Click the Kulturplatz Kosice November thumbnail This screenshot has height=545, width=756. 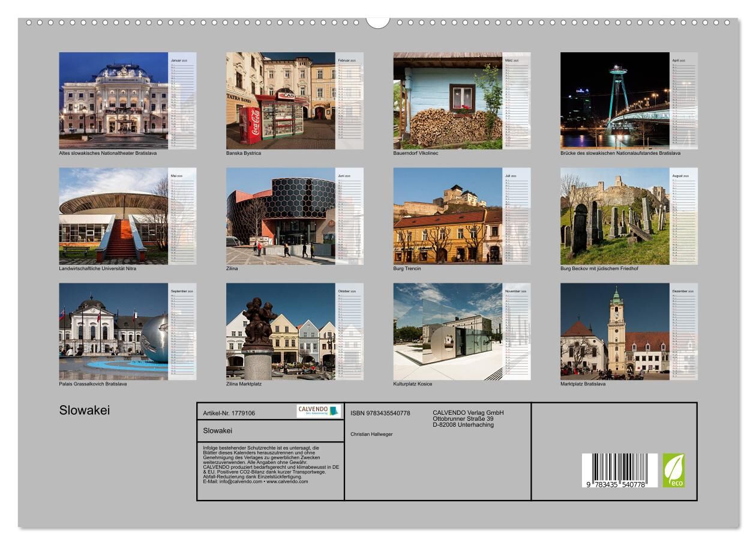point(448,331)
